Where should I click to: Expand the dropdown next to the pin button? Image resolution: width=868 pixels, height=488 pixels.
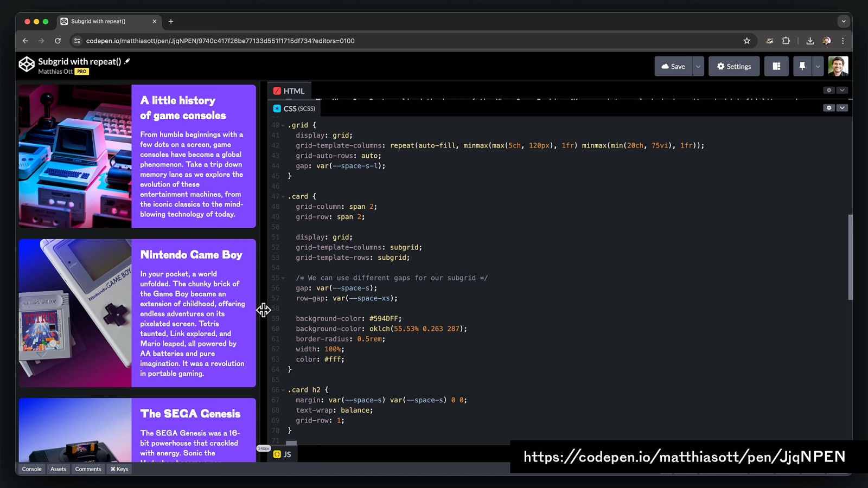pyautogui.click(x=818, y=66)
